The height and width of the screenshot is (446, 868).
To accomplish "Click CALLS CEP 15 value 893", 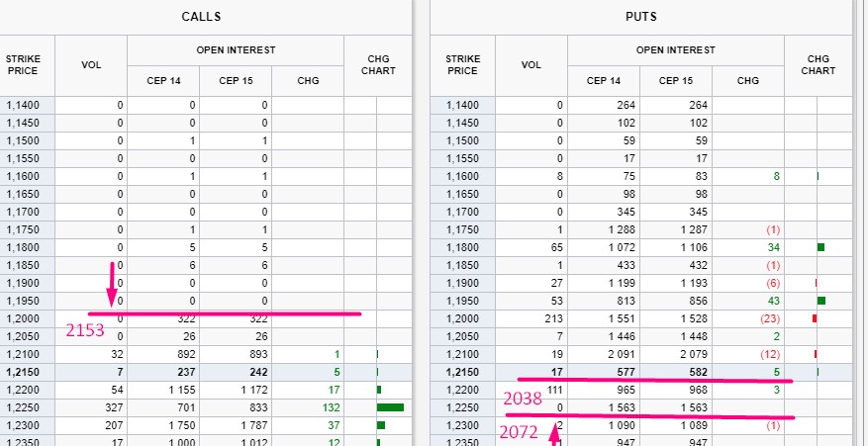I will (x=258, y=354).
